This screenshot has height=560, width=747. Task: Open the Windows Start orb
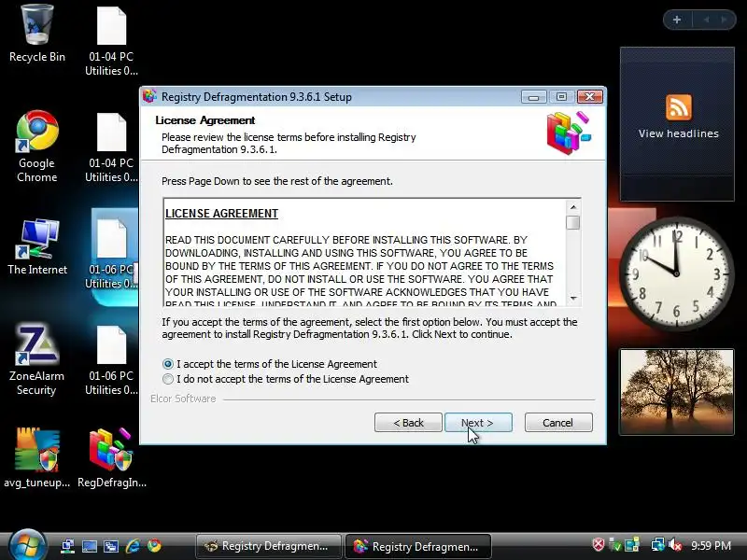(x=27, y=546)
